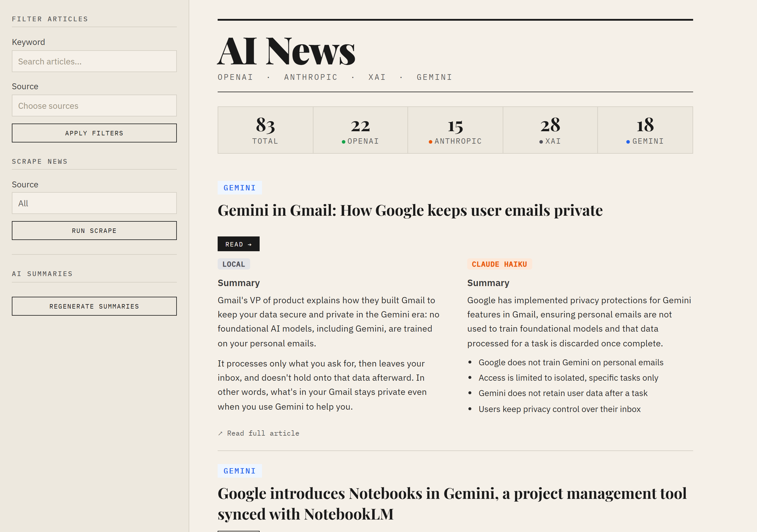Click the Keyword label in the sidebar
The height and width of the screenshot is (532, 757).
pyautogui.click(x=28, y=42)
